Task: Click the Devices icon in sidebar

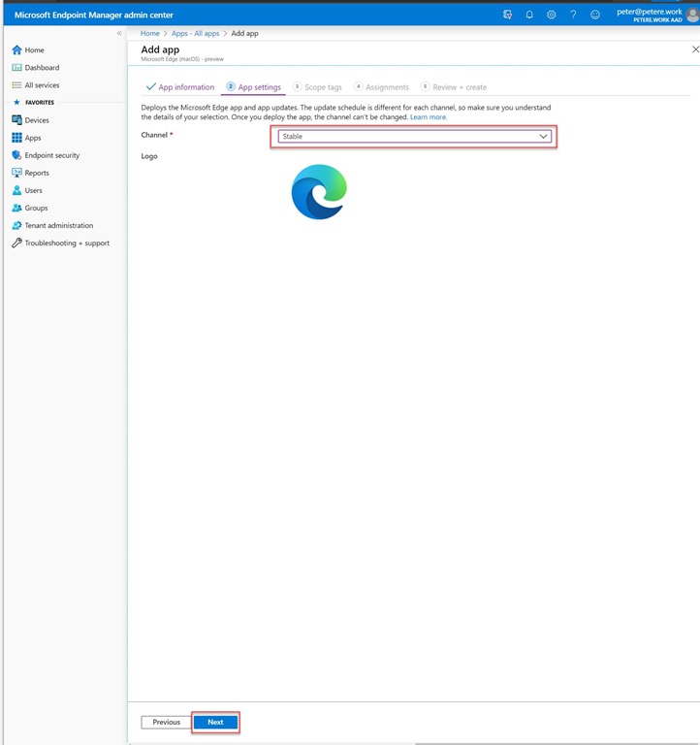Action: click(16, 120)
